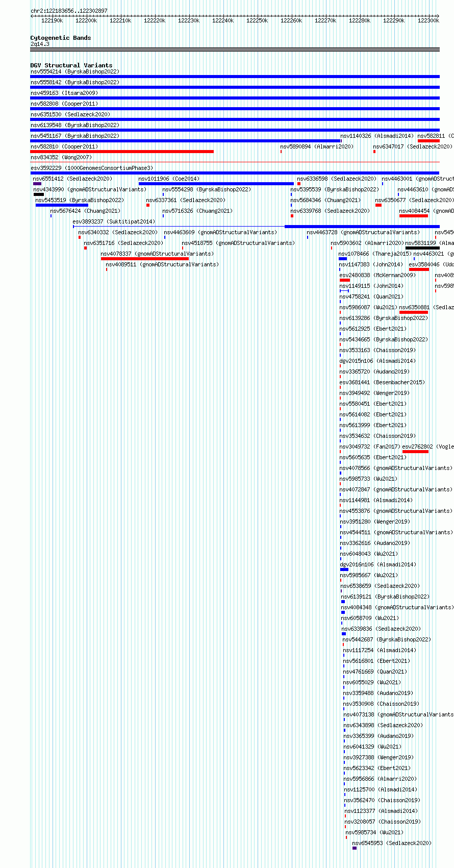
Task: Open nsv4463728 gnomAD variant label
Action: 364,233
